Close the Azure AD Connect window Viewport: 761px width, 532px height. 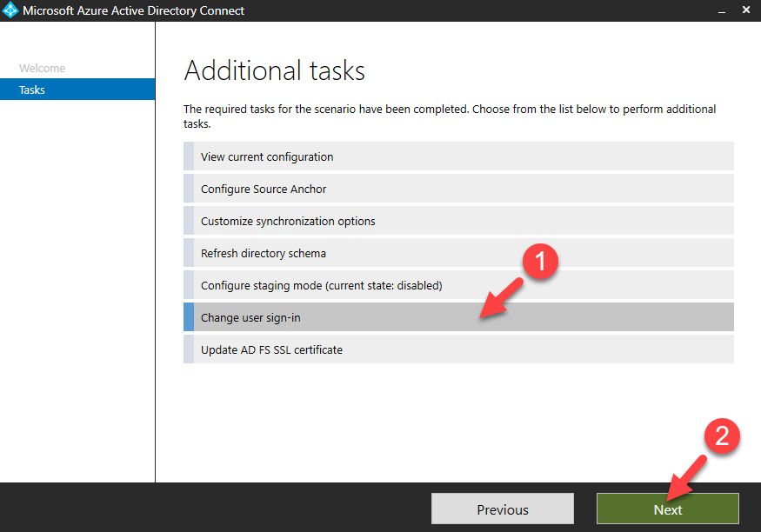pyautogui.click(x=746, y=10)
